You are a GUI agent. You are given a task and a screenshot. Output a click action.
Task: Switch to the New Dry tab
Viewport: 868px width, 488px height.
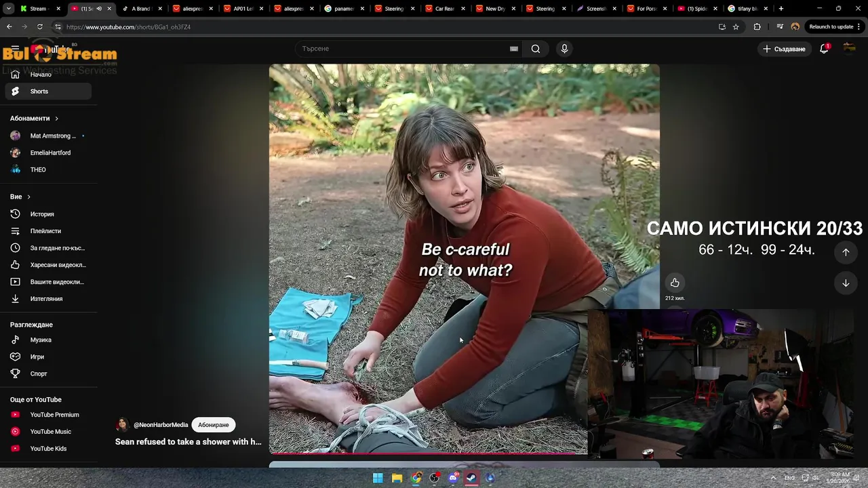[x=495, y=9]
